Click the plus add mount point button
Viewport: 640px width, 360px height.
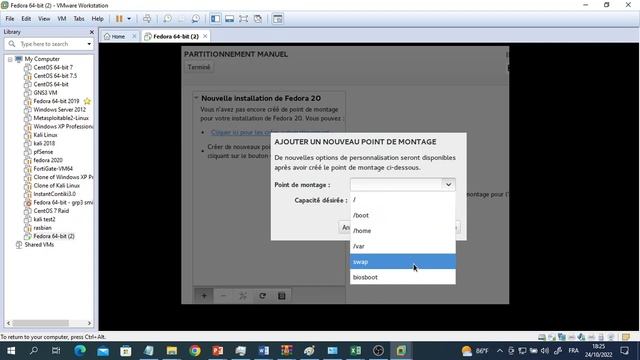click(x=204, y=296)
